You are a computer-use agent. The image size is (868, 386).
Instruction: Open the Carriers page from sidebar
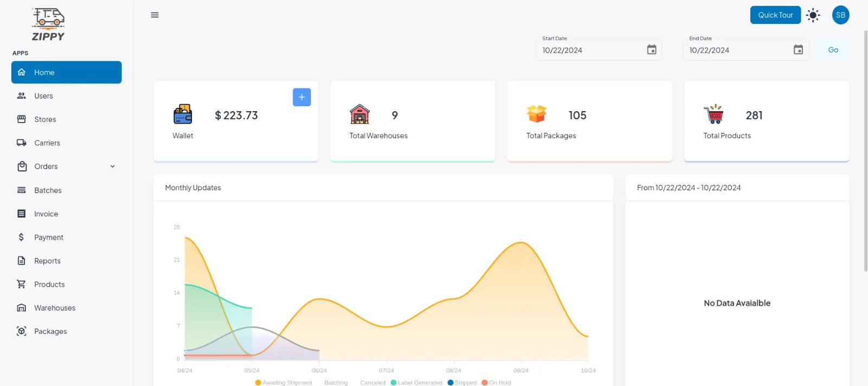click(x=47, y=143)
